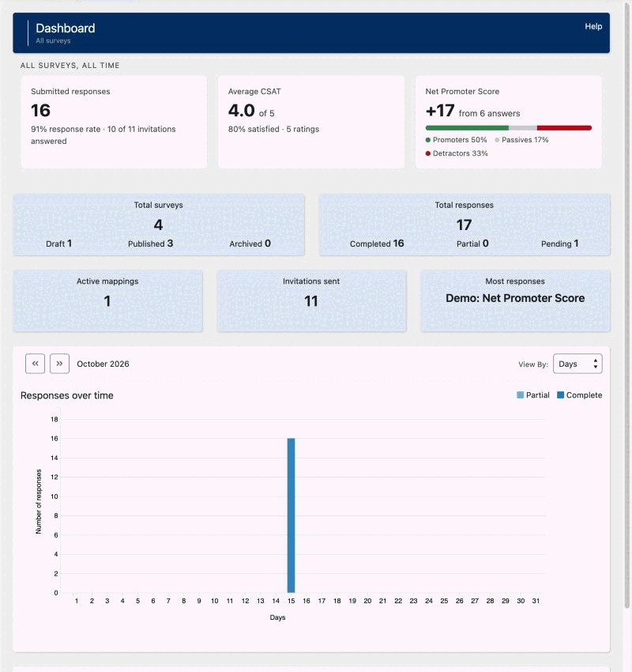Open the Active mappings card
This screenshot has height=672, width=632.
(x=107, y=300)
